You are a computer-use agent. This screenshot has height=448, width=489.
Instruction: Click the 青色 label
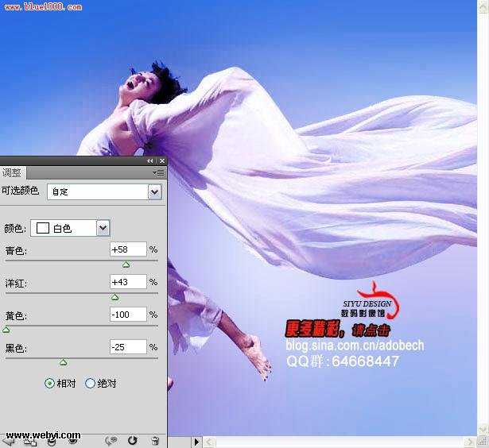coord(16,250)
